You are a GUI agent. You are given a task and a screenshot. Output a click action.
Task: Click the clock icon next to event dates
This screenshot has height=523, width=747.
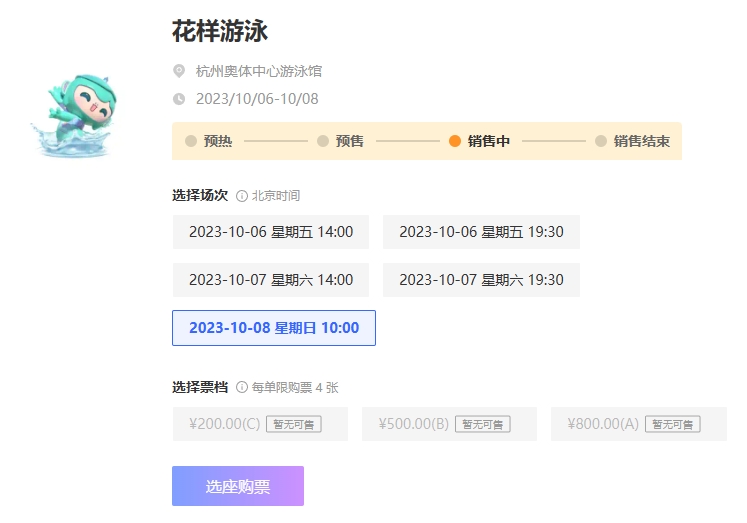click(179, 99)
